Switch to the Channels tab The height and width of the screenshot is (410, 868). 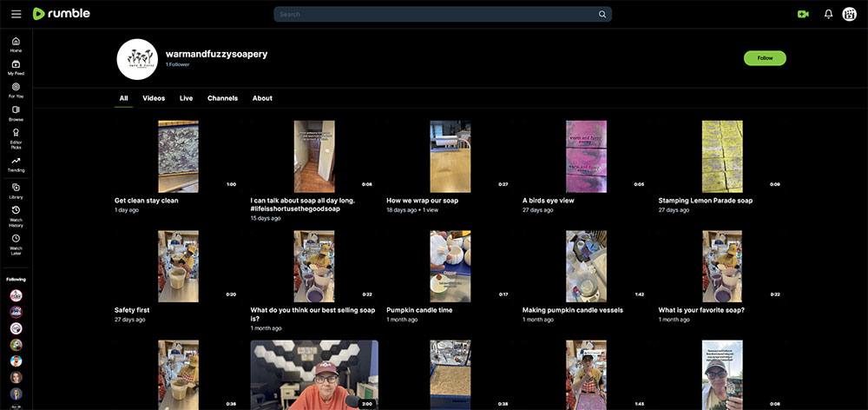[x=222, y=98]
